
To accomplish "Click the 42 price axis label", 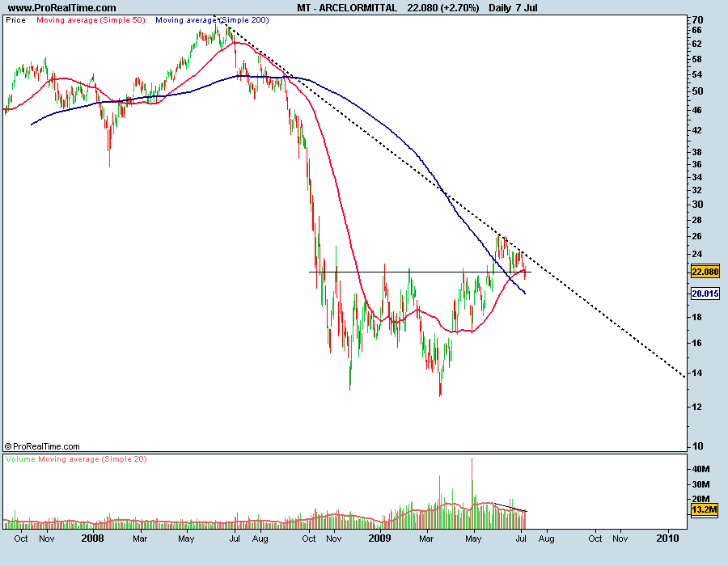I will [x=697, y=130].
